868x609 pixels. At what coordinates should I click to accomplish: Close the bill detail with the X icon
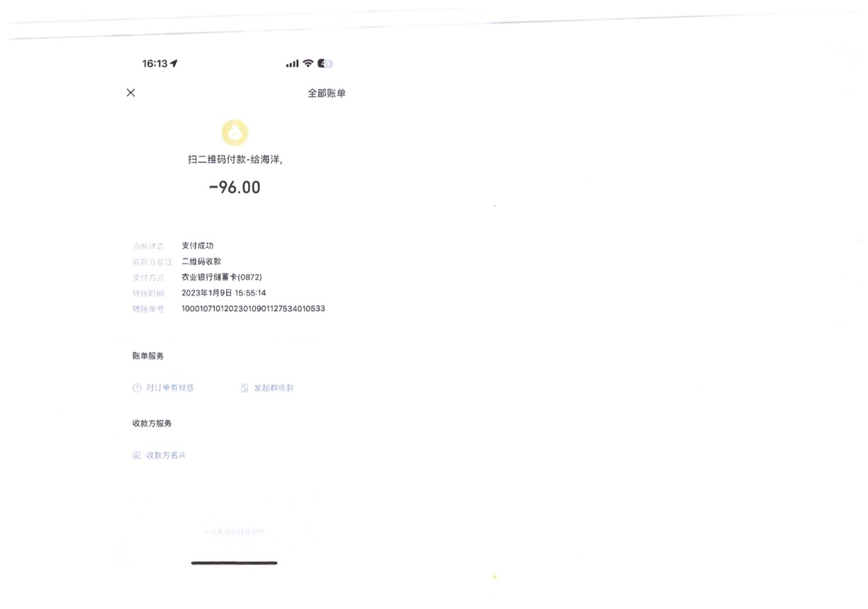tap(130, 93)
